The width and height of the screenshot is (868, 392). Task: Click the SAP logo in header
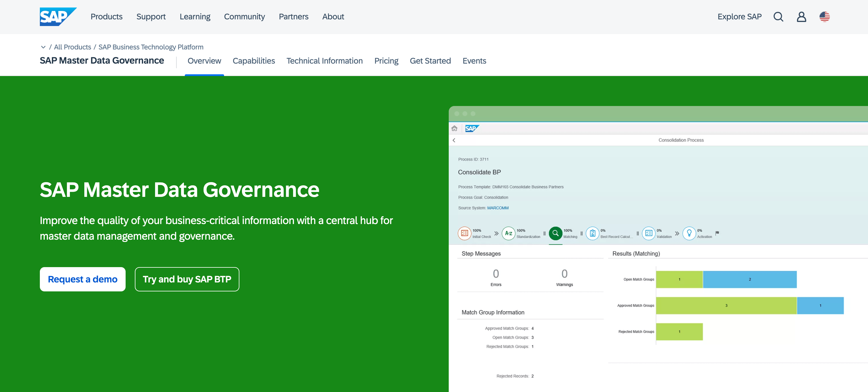pyautogui.click(x=58, y=16)
